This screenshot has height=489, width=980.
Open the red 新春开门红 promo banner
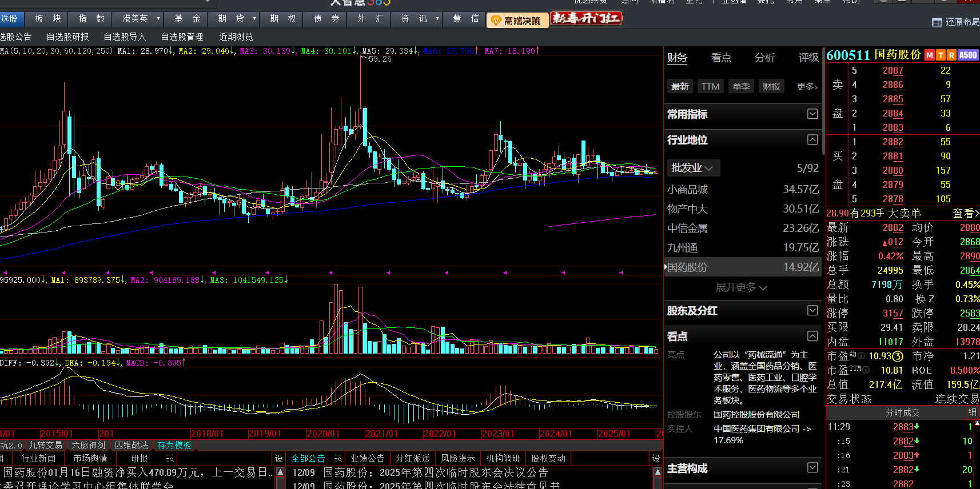click(586, 19)
